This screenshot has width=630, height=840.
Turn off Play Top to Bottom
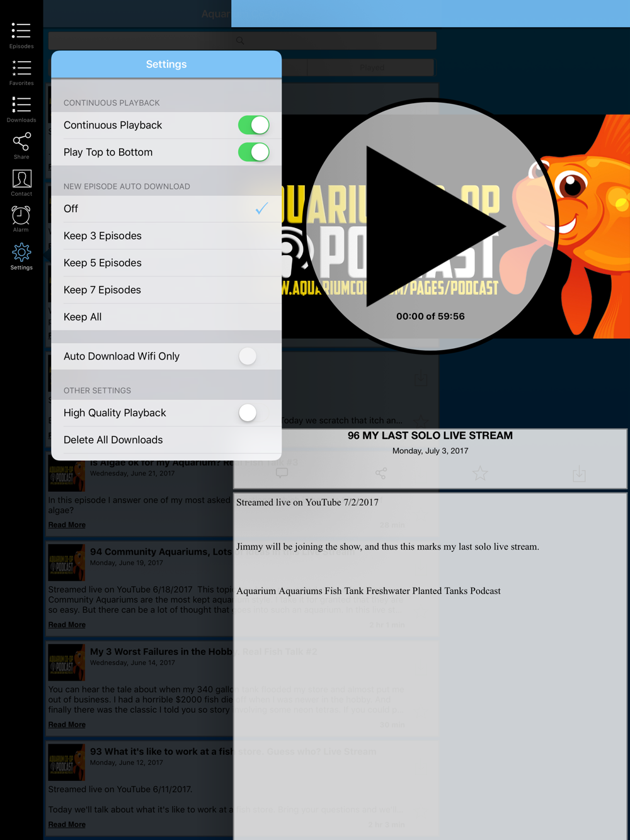[x=253, y=152]
